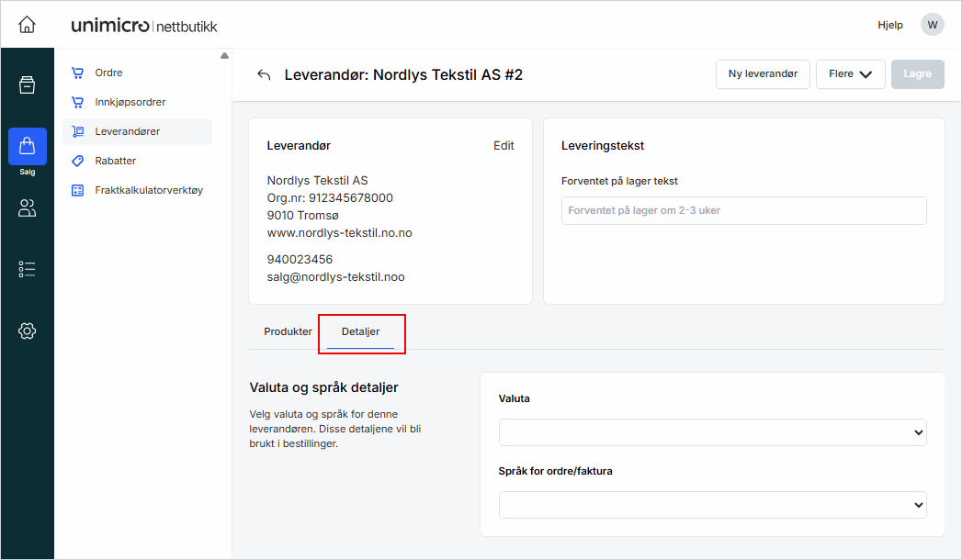Open the settings gear icon
Screen dimensions: 962x560
pos(27,330)
